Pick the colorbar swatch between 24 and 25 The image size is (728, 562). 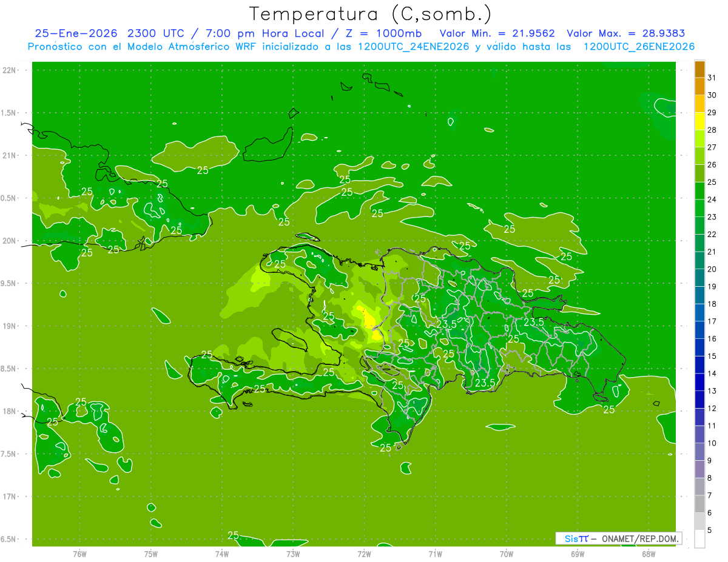(x=699, y=191)
